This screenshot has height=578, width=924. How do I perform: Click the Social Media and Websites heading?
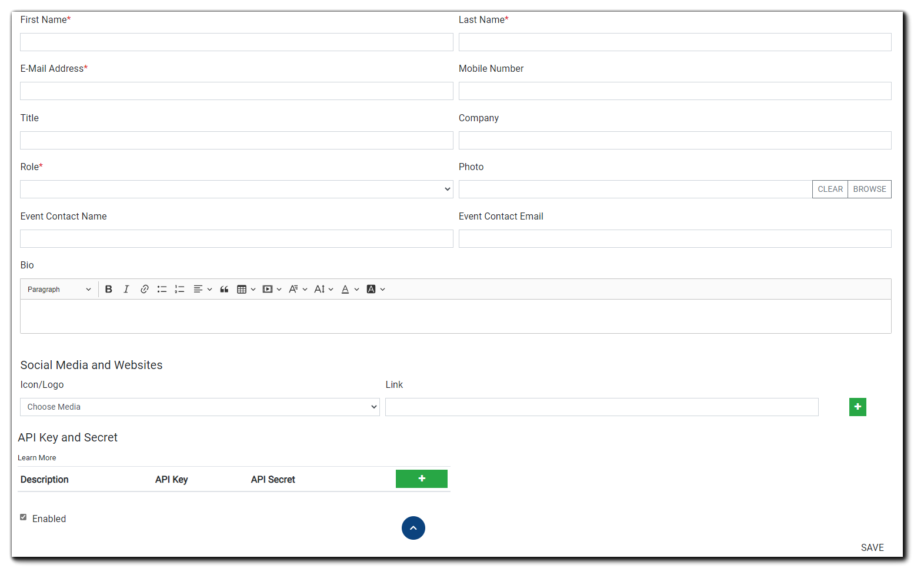click(92, 365)
